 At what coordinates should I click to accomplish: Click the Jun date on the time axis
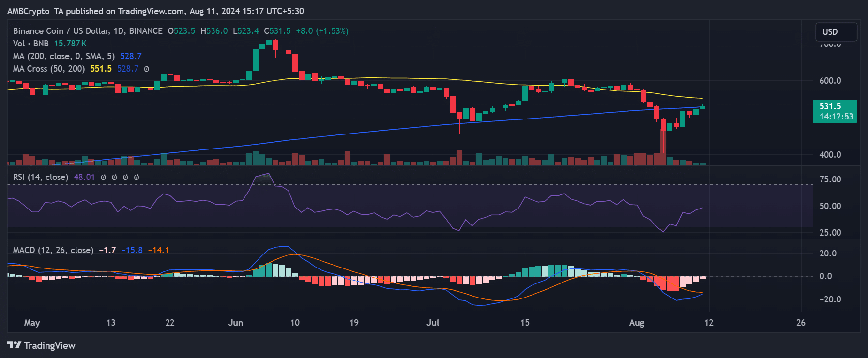(236, 323)
